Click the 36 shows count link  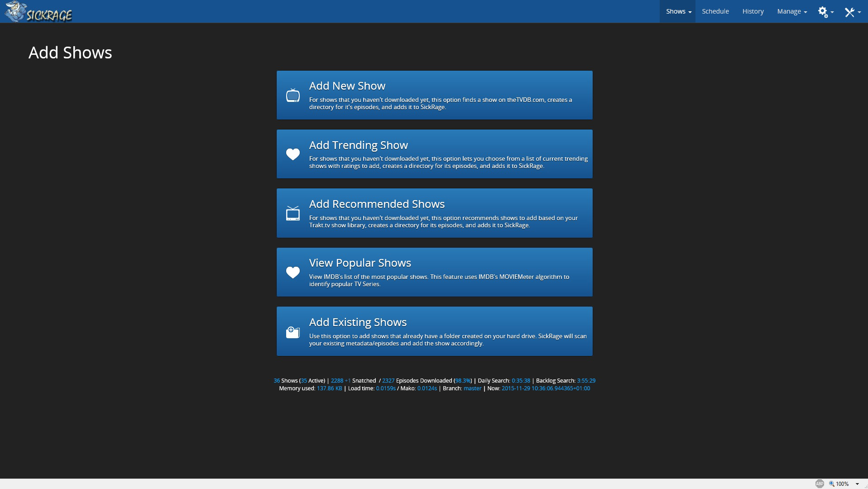point(277,381)
